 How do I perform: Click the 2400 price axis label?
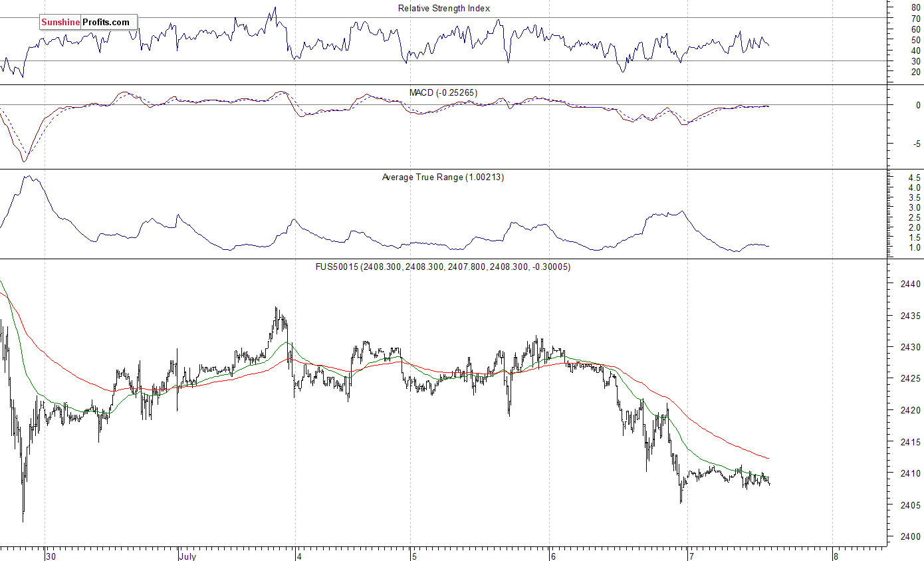tap(910, 536)
